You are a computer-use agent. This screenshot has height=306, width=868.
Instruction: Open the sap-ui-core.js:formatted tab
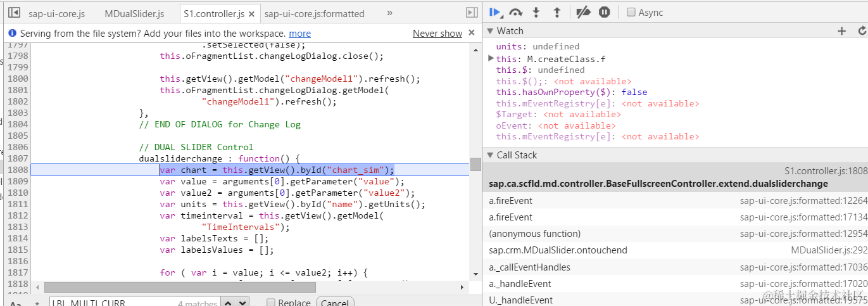(315, 13)
